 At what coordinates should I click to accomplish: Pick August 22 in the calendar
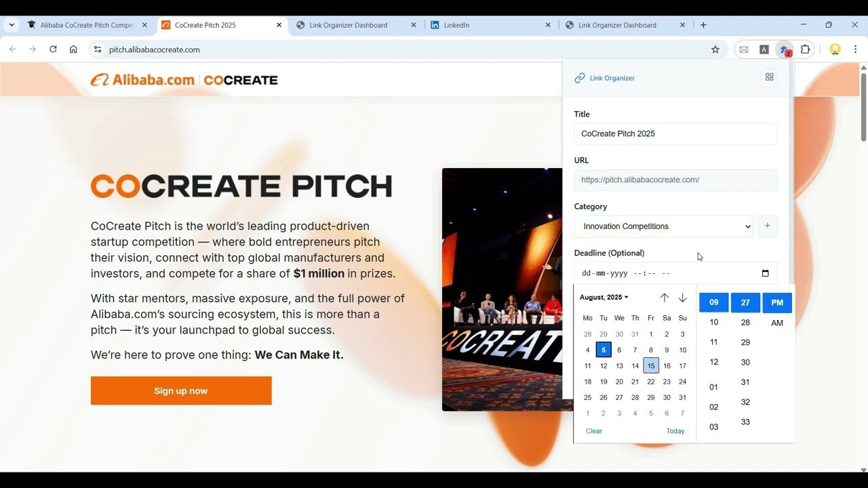(651, 382)
